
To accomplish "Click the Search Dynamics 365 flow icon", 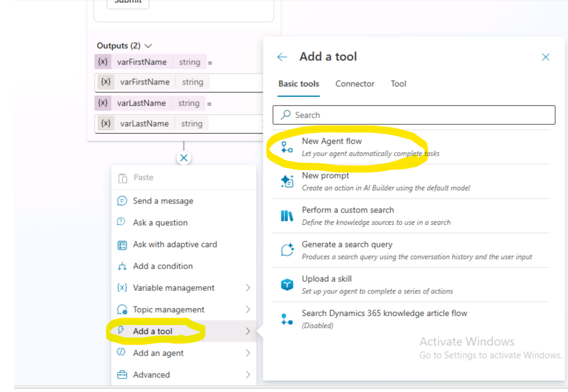I will point(287,319).
